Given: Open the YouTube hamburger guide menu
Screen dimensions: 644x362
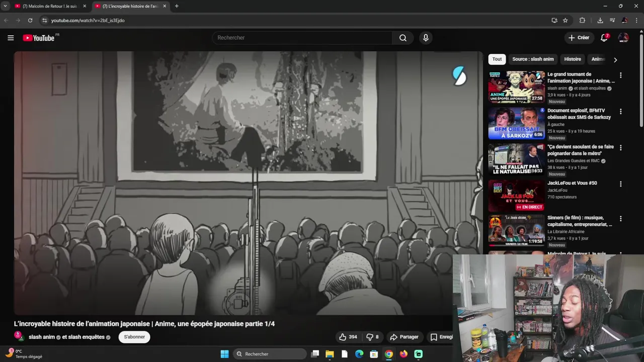Looking at the screenshot, I should pyautogui.click(x=11, y=38).
